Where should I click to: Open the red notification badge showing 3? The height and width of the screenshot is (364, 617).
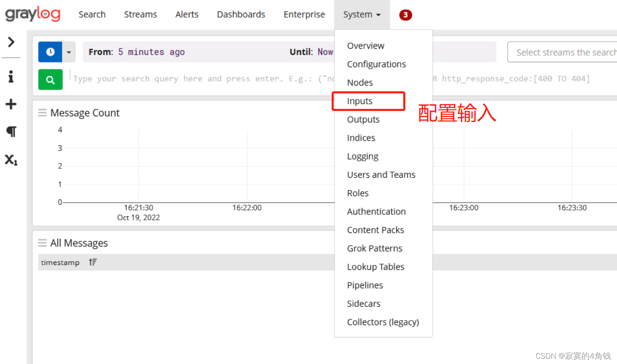[405, 14]
